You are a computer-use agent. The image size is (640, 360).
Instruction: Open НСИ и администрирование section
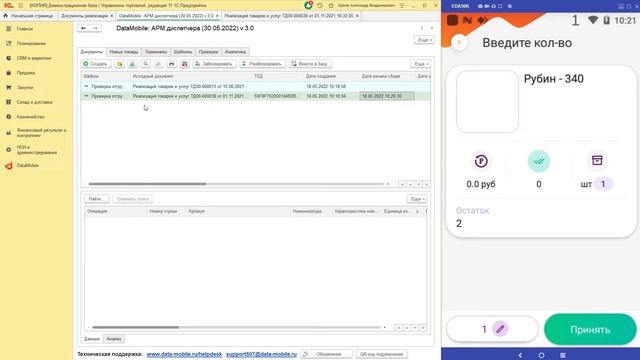tap(37, 149)
